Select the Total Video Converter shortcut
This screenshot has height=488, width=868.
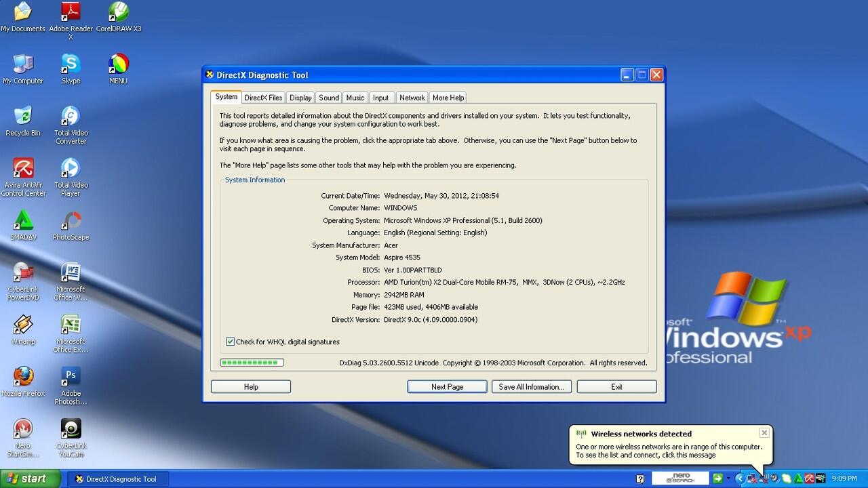click(x=71, y=125)
